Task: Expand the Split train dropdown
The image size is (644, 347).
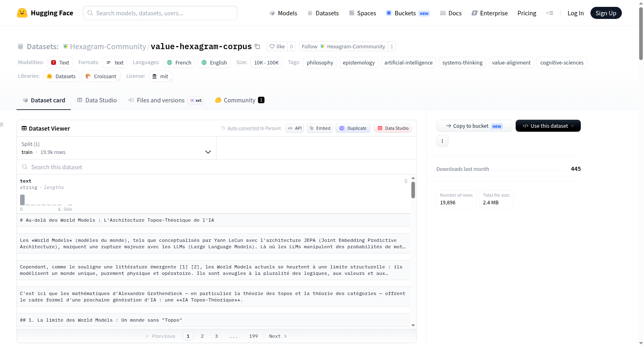Action: (117, 148)
